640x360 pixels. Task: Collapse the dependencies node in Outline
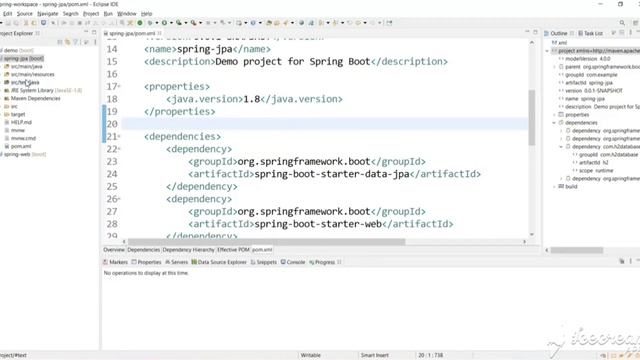pyautogui.click(x=555, y=122)
